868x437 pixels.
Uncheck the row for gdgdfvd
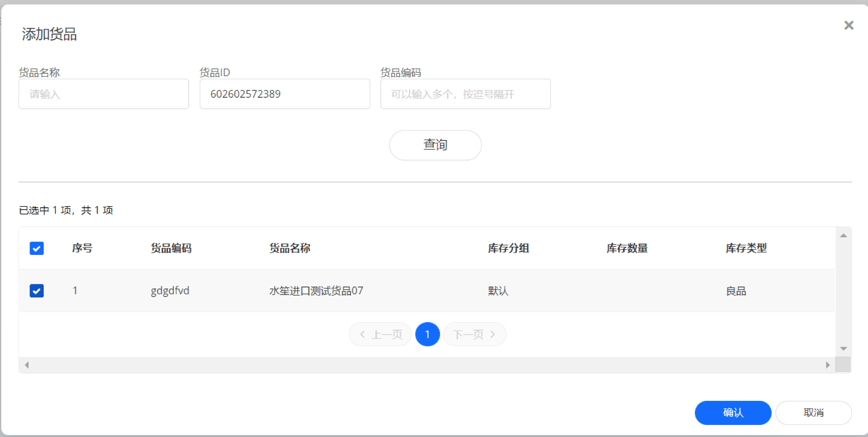coord(37,291)
